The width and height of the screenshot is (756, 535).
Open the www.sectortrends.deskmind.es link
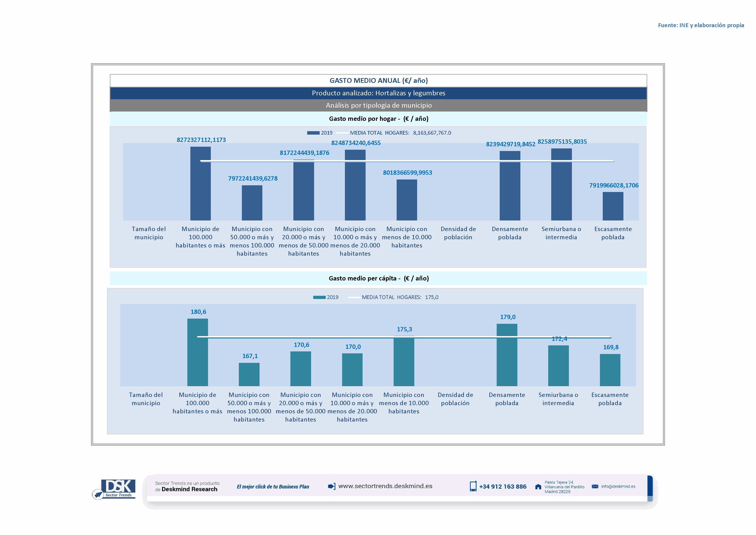(x=385, y=486)
